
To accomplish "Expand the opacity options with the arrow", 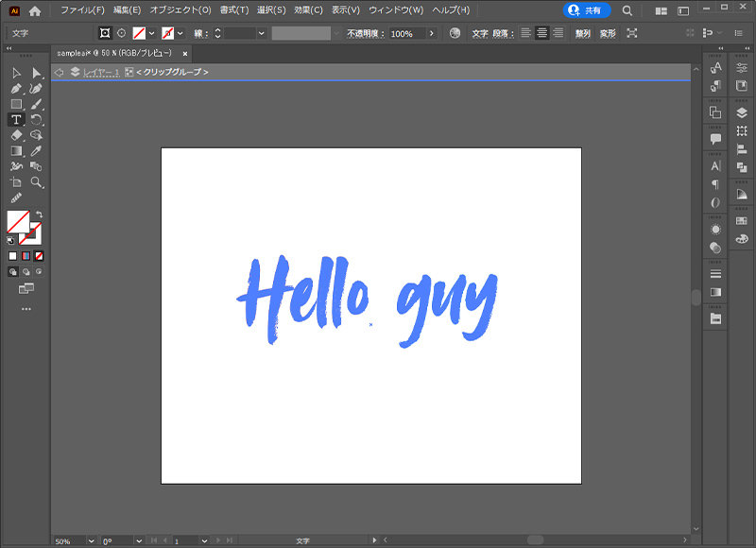I will [x=432, y=34].
